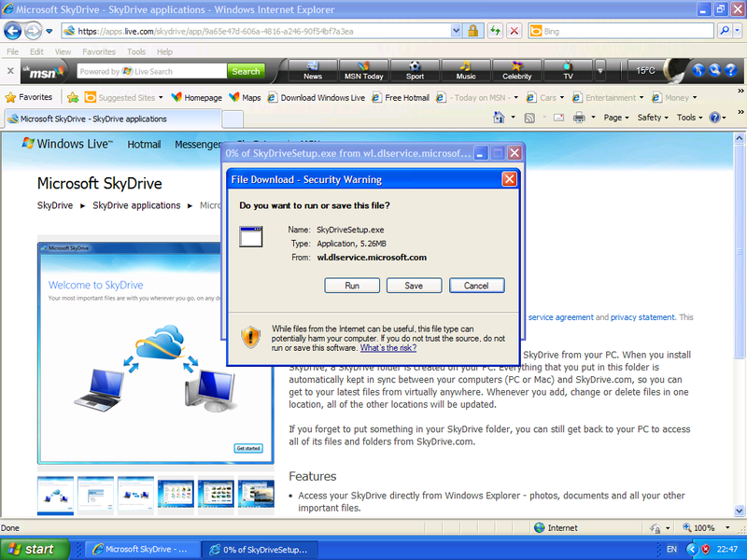Open the search provider dropdown arrow
The image size is (747, 560).
click(737, 32)
